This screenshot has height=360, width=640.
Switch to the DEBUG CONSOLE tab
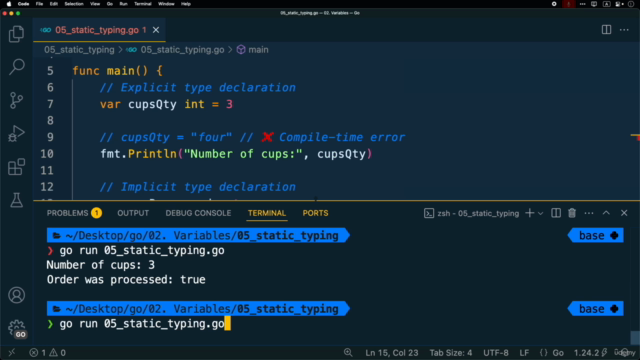pos(198,213)
